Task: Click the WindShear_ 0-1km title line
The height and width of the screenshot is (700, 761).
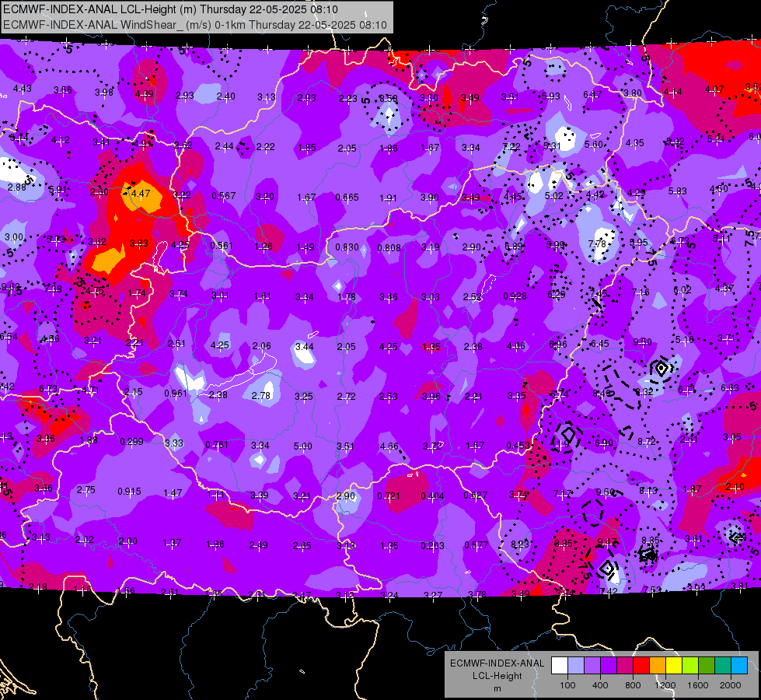Action: [x=194, y=25]
